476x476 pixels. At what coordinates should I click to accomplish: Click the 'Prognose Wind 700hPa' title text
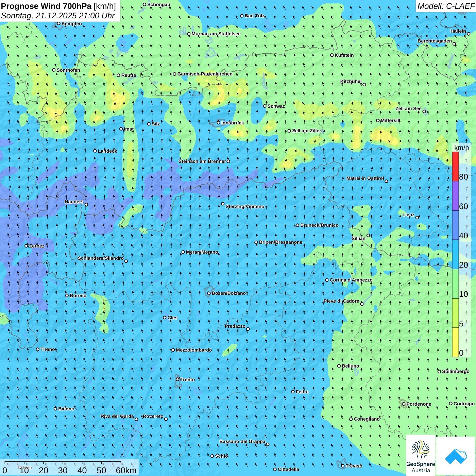click(x=46, y=6)
